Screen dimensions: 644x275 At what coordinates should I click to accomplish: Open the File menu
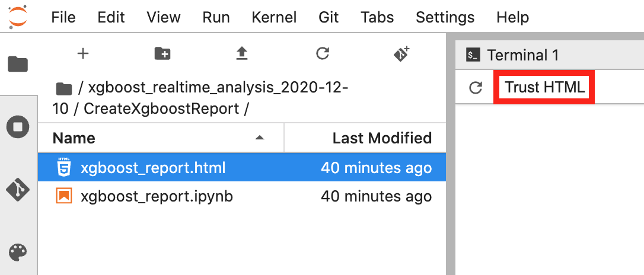tap(63, 17)
